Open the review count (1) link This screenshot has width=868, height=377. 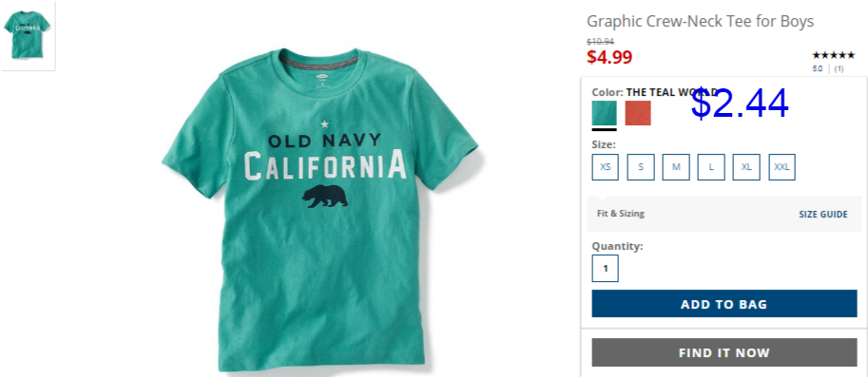(839, 69)
